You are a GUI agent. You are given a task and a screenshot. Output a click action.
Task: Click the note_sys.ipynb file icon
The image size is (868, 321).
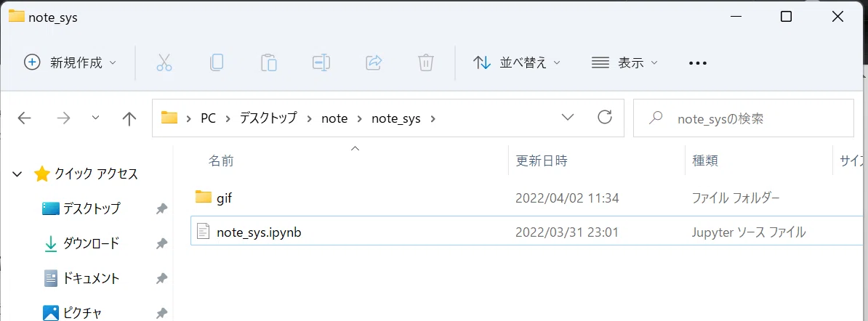click(203, 232)
